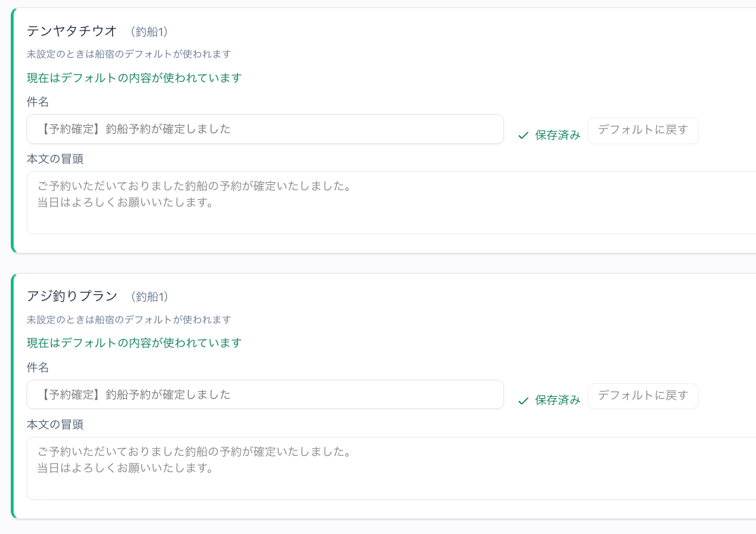This screenshot has width=756, height=534.
Task: Click the 保存済み label in the top card
Action: [556, 135]
